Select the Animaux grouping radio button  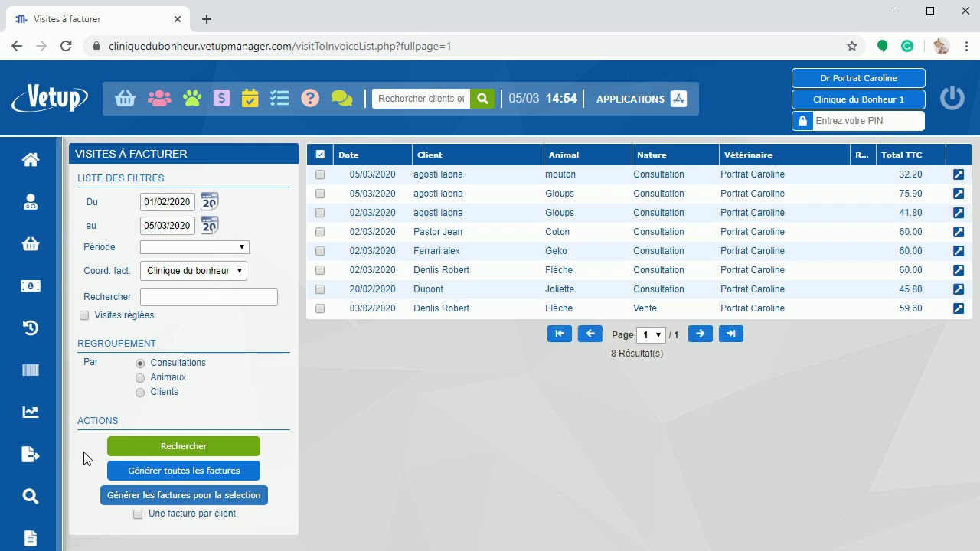coord(140,378)
